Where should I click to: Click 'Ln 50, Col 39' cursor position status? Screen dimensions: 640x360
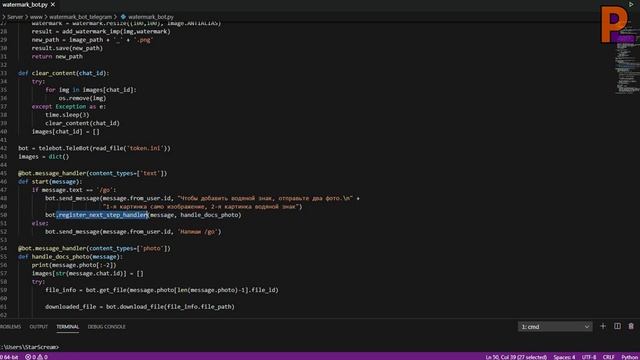[516, 357]
